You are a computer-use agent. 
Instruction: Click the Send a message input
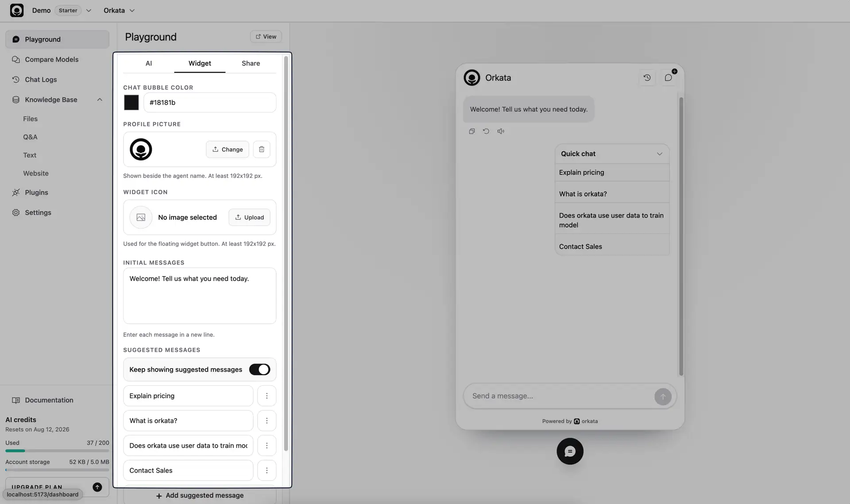(x=560, y=396)
